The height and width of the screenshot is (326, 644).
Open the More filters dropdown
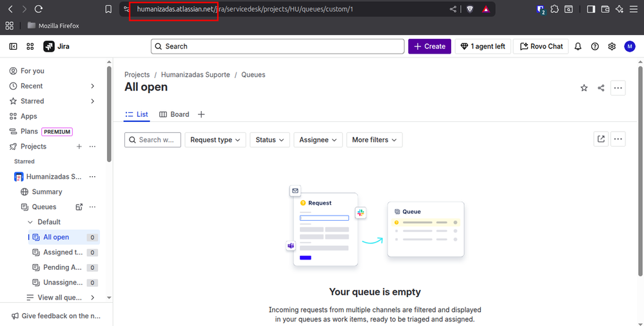(x=374, y=139)
